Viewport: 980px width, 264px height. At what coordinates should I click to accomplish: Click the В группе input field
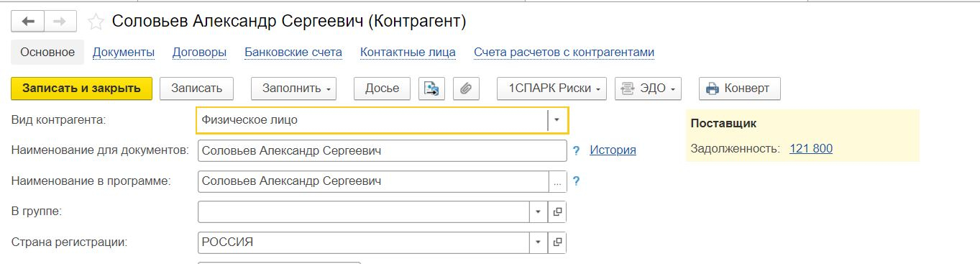pyautogui.click(x=364, y=212)
